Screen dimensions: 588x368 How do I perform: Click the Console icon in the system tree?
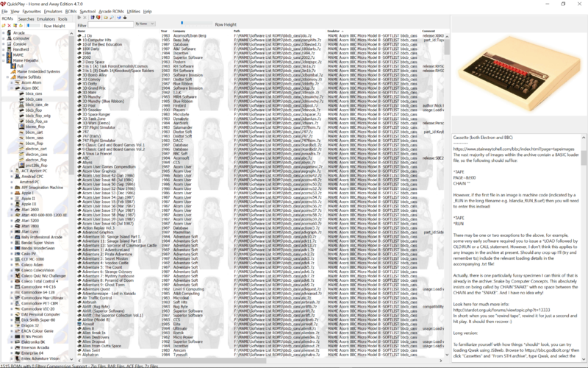point(10,44)
